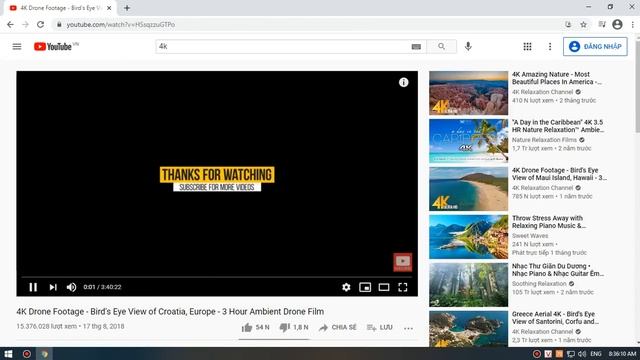Open A Day in the Caribbean thumbnail
Image resolution: width=640 pixels, height=360 pixels.
[x=469, y=141]
